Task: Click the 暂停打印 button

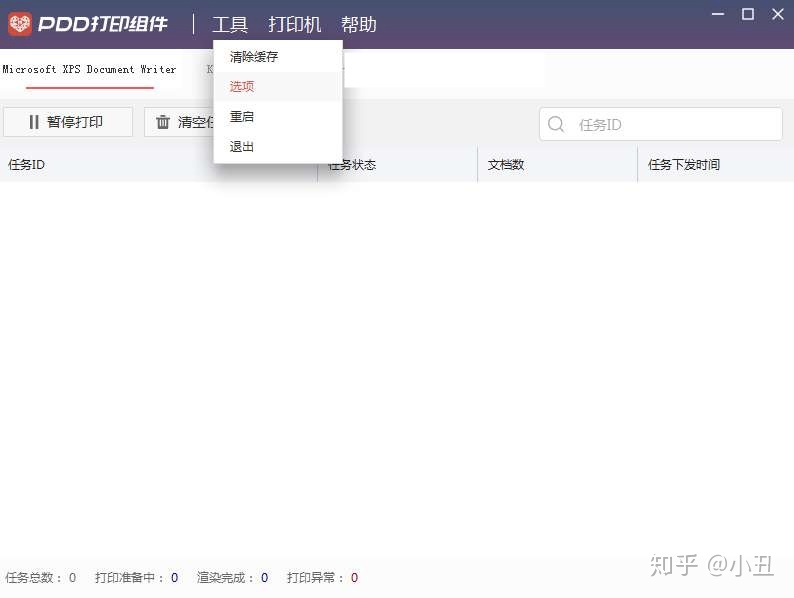Action: 68,122
